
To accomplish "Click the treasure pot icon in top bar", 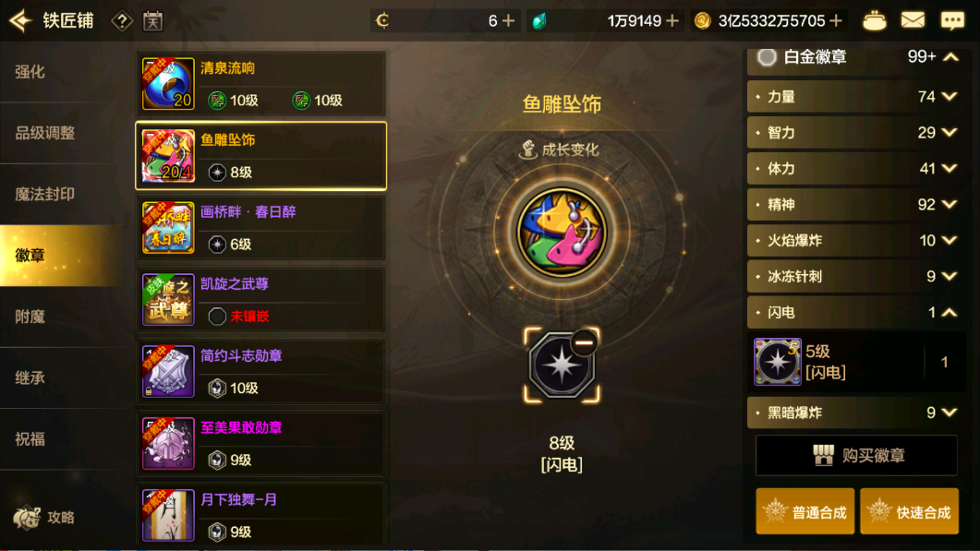I will [874, 20].
